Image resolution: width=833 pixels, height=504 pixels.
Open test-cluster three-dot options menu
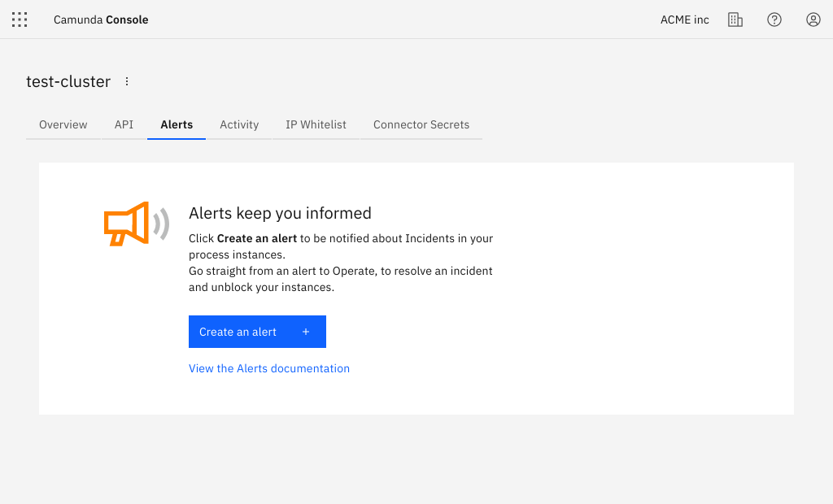click(127, 81)
